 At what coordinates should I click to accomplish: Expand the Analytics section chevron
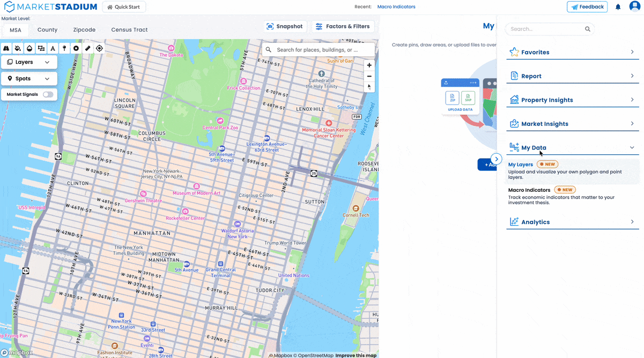(x=632, y=222)
